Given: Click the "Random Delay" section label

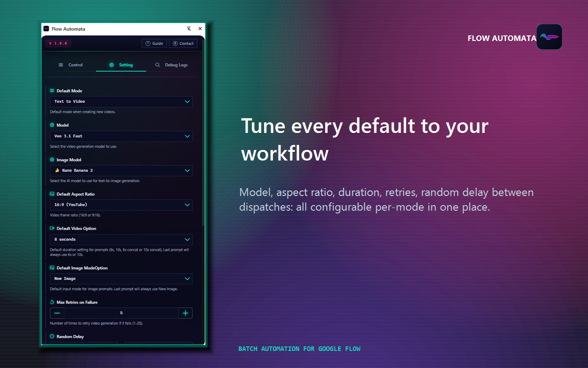Looking at the screenshot, I should point(70,337).
